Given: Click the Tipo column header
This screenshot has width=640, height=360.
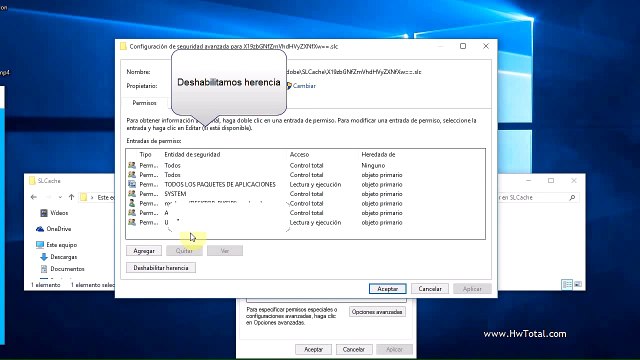Looking at the screenshot, I should click(x=145, y=155).
